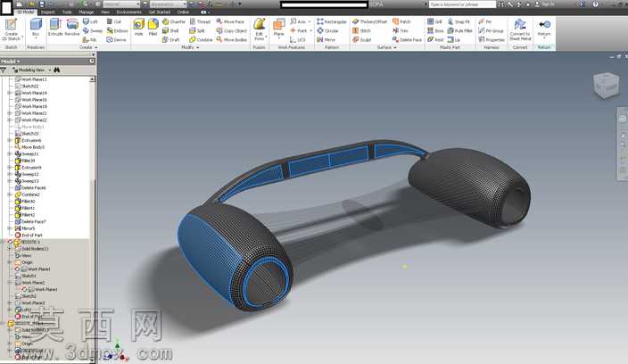
Task: Open the Edit Form tool
Action: [x=260, y=29]
